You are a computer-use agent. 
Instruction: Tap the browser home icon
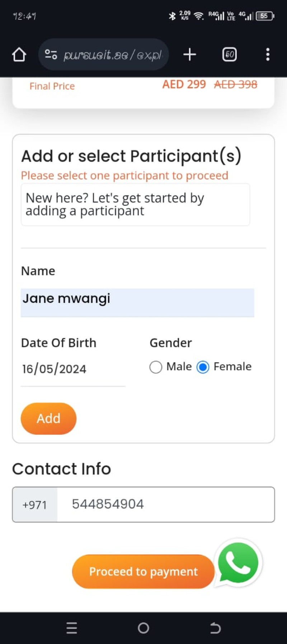[19, 55]
